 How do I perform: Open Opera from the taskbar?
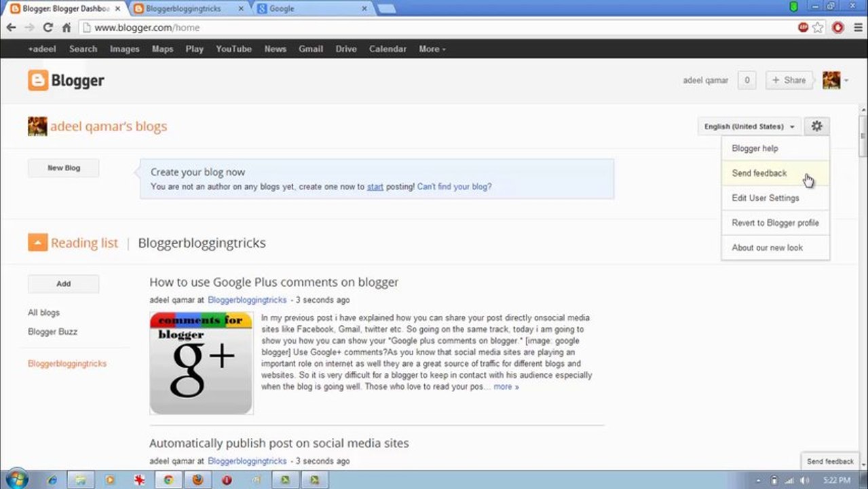point(227,479)
